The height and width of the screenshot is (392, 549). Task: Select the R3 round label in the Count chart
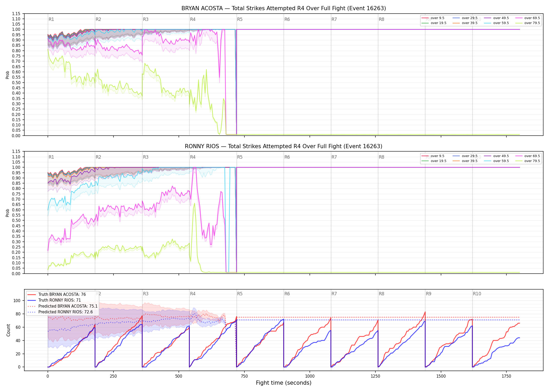click(146, 294)
